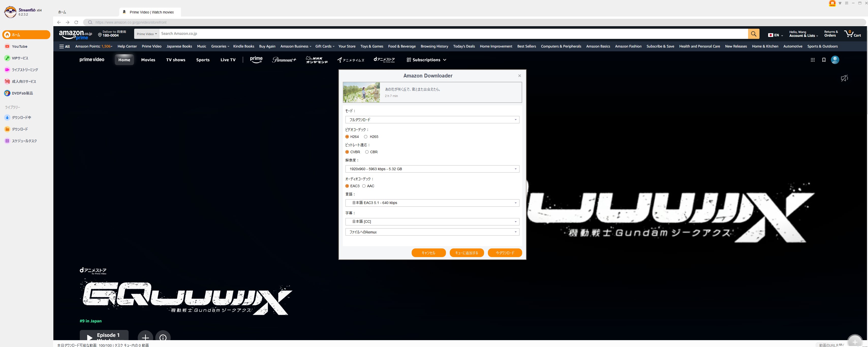This screenshot has width=868, height=347.
Task: Open the StreamFab main menu icon
Action: point(846,3)
